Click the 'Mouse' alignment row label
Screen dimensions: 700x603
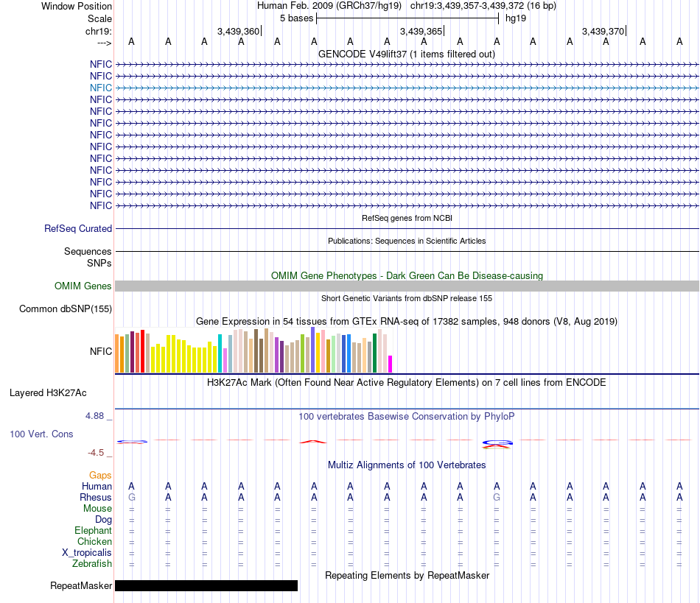click(x=97, y=509)
